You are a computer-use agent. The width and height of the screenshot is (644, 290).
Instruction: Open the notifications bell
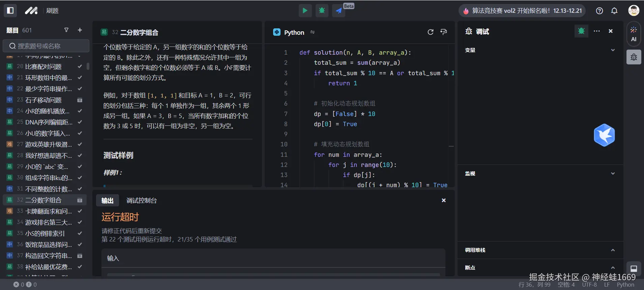point(614,11)
